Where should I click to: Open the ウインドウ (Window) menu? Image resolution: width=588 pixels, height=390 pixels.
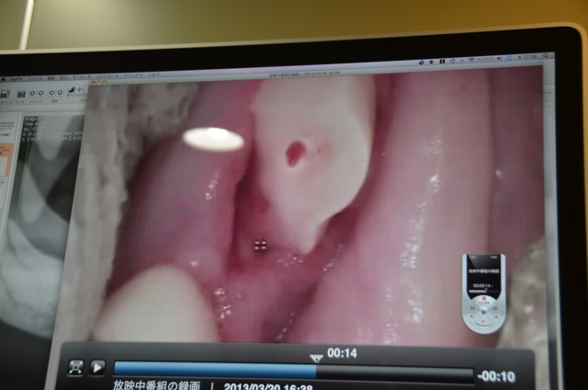click(x=133, y=75)
